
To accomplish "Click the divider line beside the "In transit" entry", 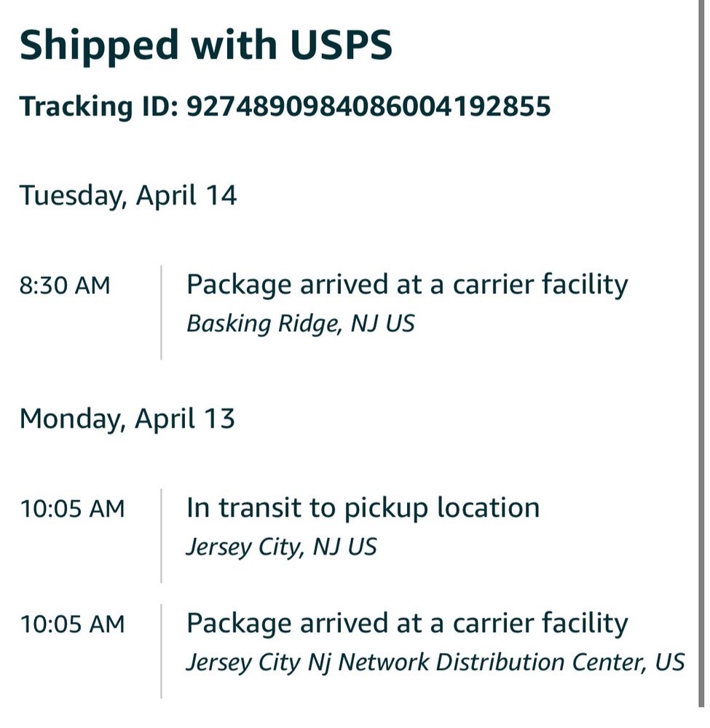I will click(161, 535).
